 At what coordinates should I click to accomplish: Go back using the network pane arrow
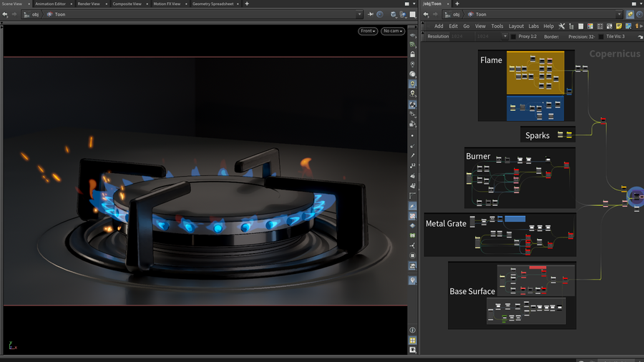coord(426,14)
